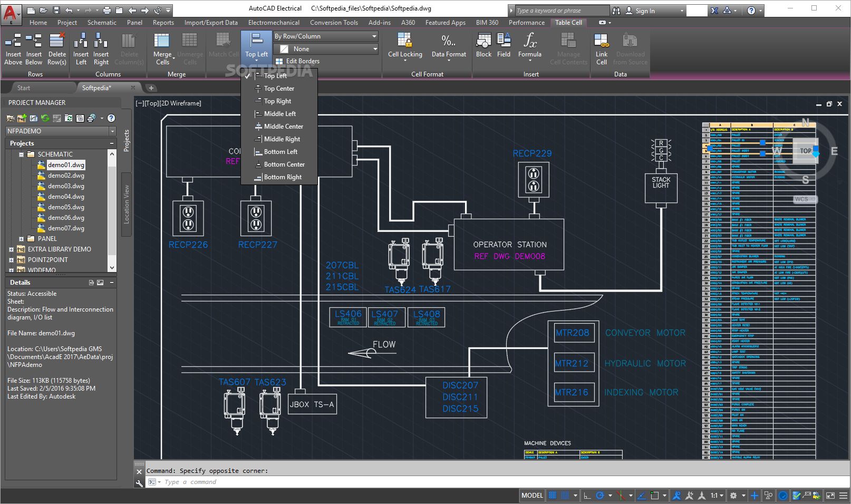Toggle ortho mode in status bar
The width and height of the screenshot is (851, 504).
click(587, 496)
